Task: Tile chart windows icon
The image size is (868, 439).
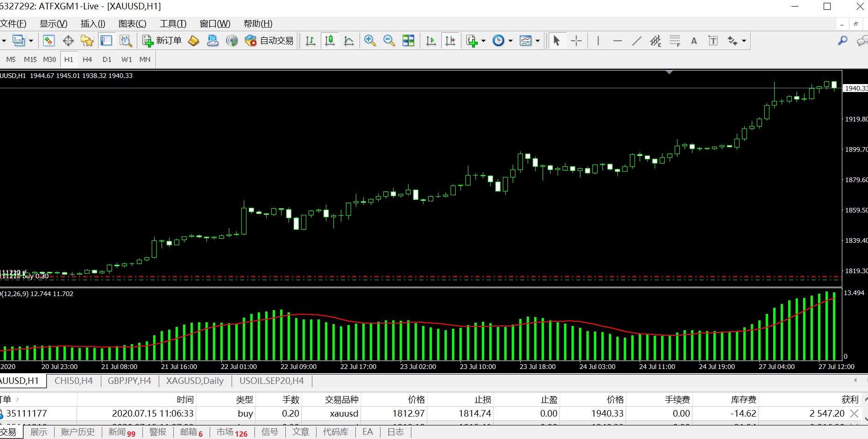Action: click(x=409, y=41)
